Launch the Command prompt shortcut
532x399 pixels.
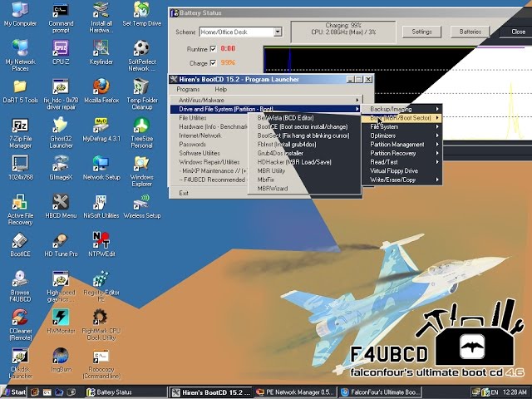click(x=61, y=17)
